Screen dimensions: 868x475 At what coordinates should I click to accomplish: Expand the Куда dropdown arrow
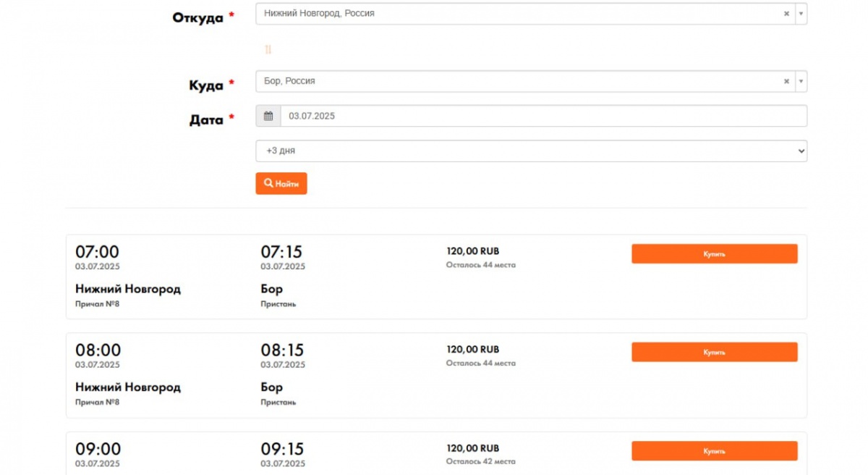(801, 82)
